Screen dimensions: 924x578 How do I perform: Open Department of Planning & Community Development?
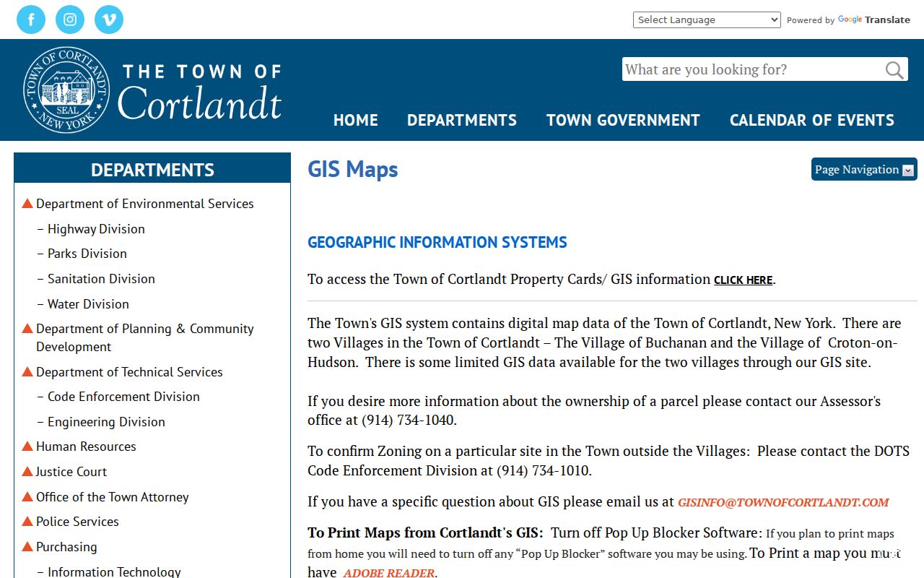pos(145,337)
